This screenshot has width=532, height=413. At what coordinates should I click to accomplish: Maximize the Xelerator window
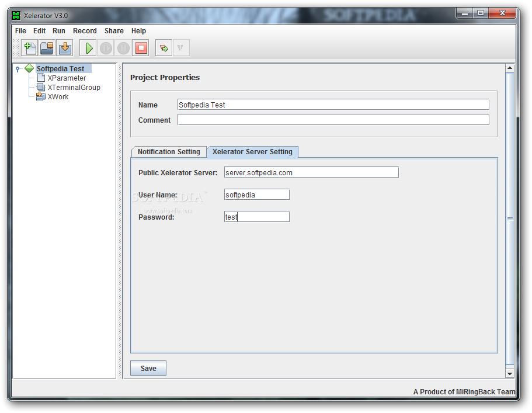pos(481,13)
